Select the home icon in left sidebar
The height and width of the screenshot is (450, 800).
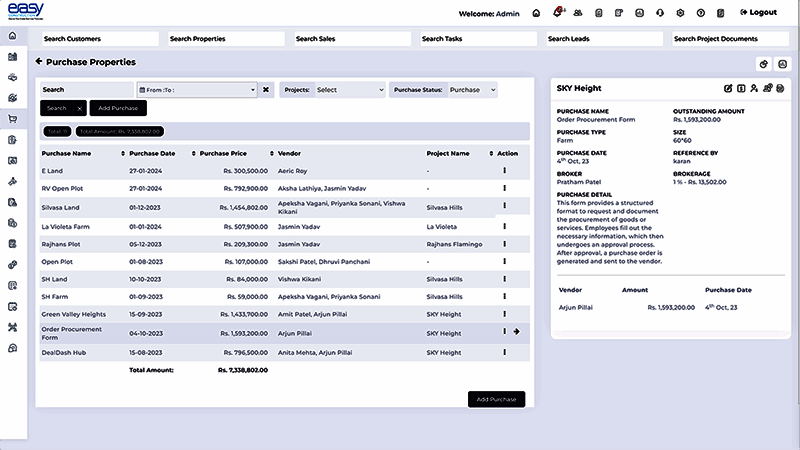(13, 36)
